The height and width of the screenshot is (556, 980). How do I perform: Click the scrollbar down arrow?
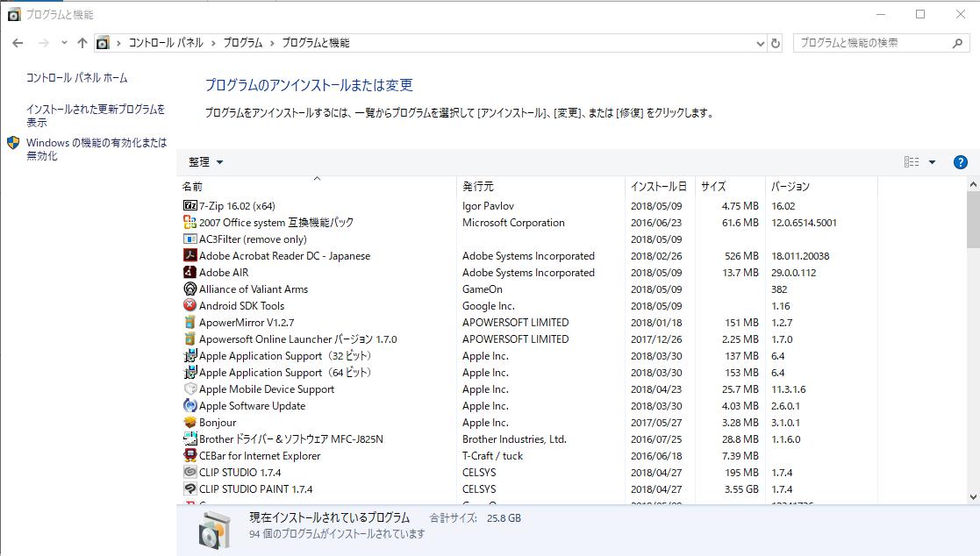pyautogui.click(x=973, y=497)
